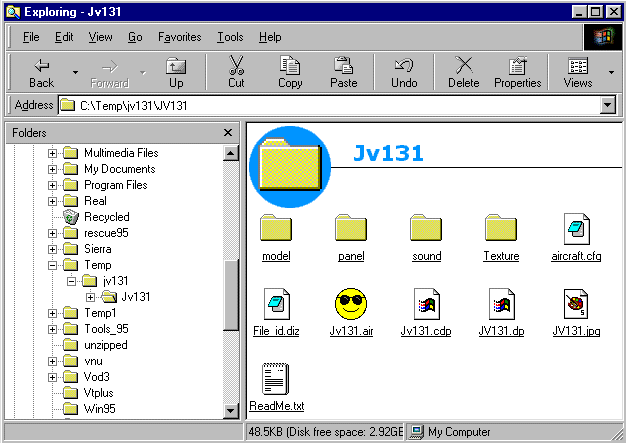This screenshot has width=626, height=443.
Task: Select the aircraft.cfg file
Action: [576, 229]
